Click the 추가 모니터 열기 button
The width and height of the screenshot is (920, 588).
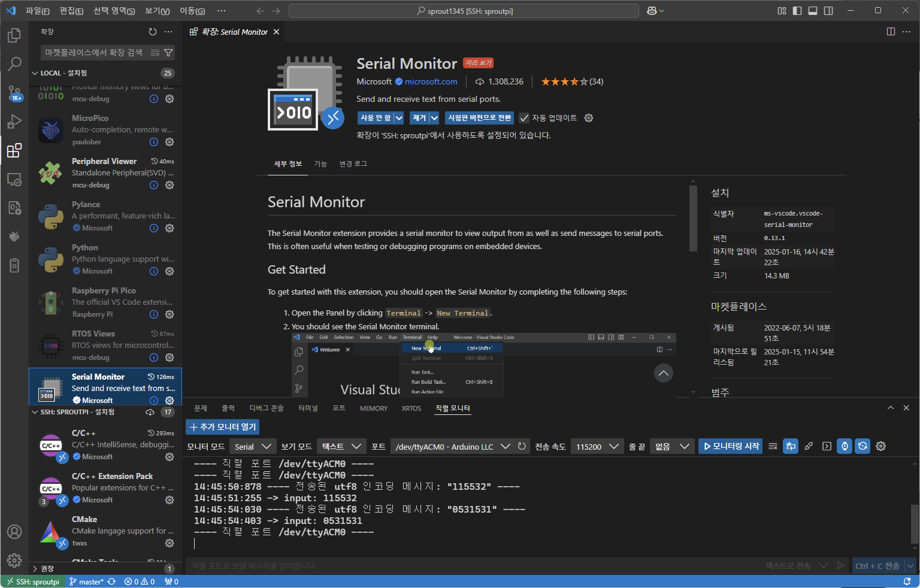222,427
